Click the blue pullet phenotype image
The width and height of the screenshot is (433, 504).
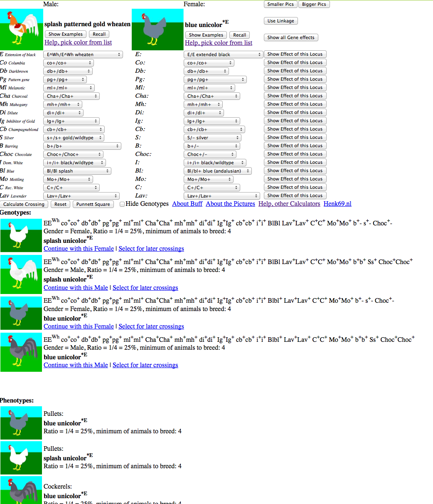point(21,423)
